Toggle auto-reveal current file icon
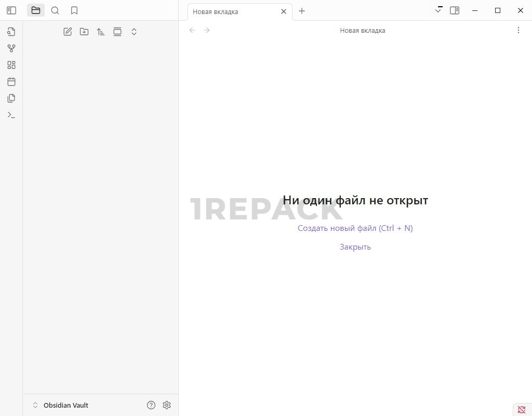The width and height of the screenshot is (532, 416). 117,32
